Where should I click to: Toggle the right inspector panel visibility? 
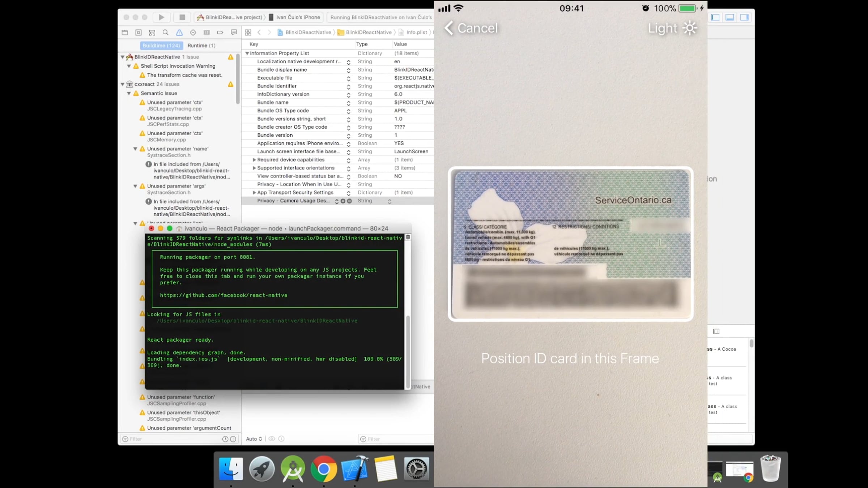[x=744, y=17]
